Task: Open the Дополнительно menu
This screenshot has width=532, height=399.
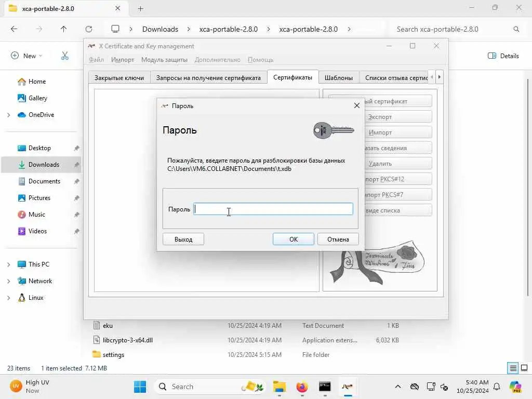Action: pos(218,60)
